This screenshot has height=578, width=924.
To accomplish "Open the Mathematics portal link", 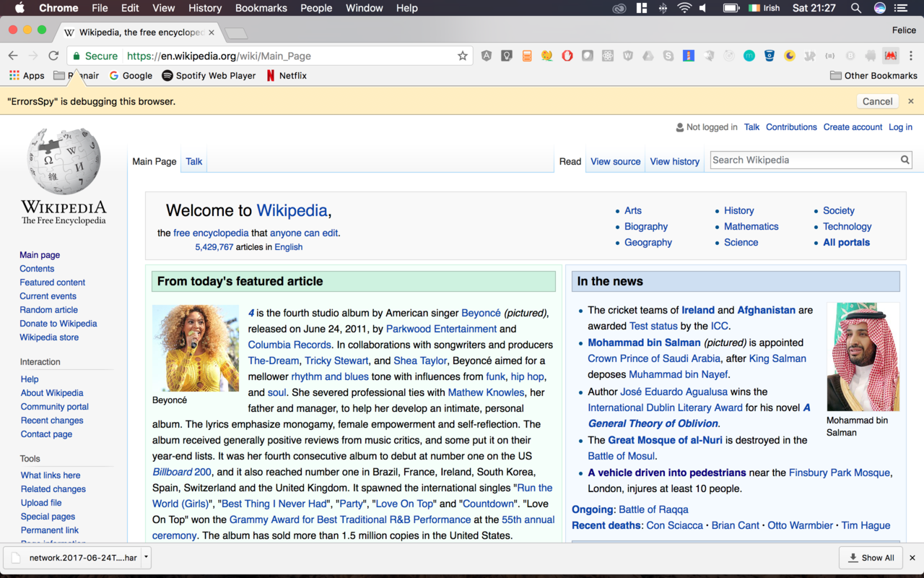I will coord(751,226).
